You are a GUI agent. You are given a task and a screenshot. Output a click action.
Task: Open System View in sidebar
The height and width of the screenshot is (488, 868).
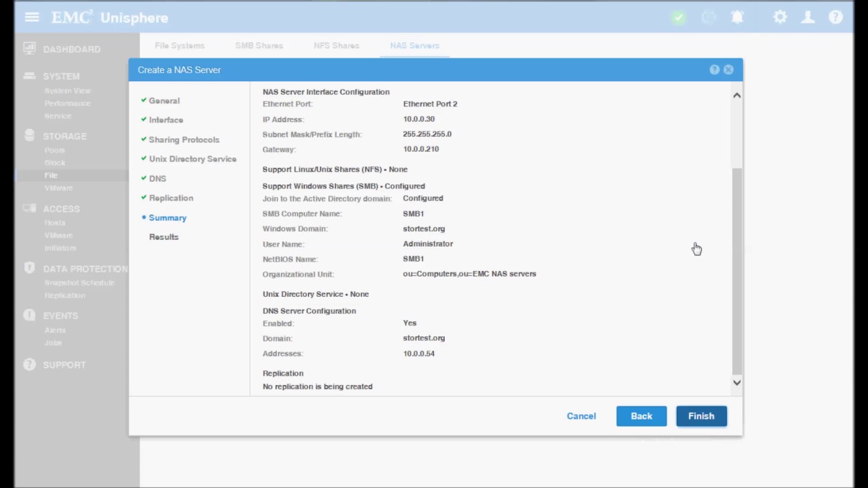tap(67, 90)
